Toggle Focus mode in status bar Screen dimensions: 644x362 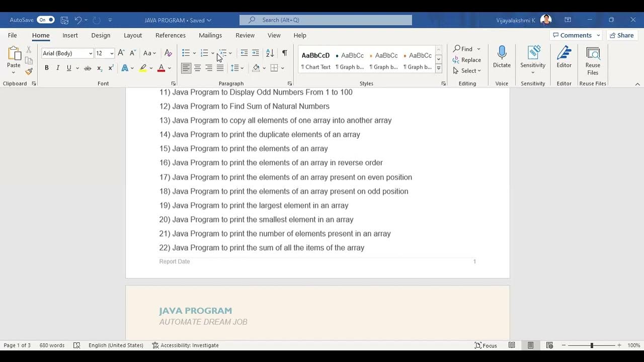[486, 345]
